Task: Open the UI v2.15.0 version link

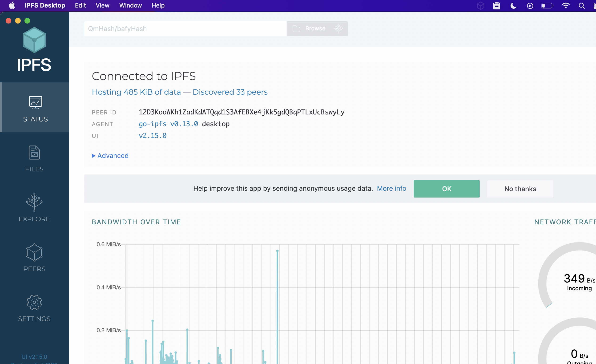Action: pos(153,136)
